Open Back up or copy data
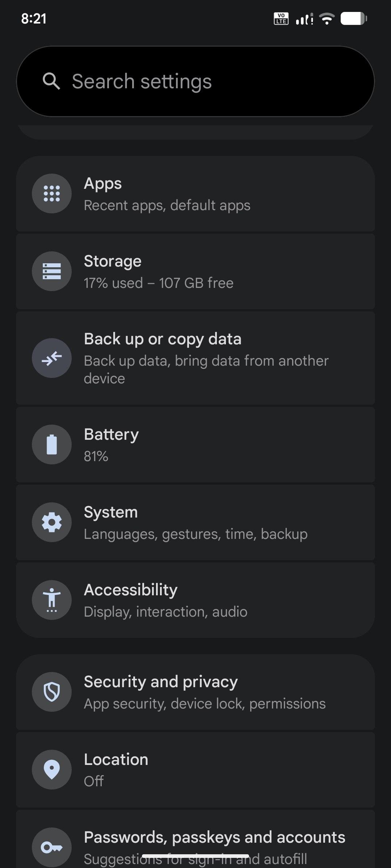 (195, 358)
